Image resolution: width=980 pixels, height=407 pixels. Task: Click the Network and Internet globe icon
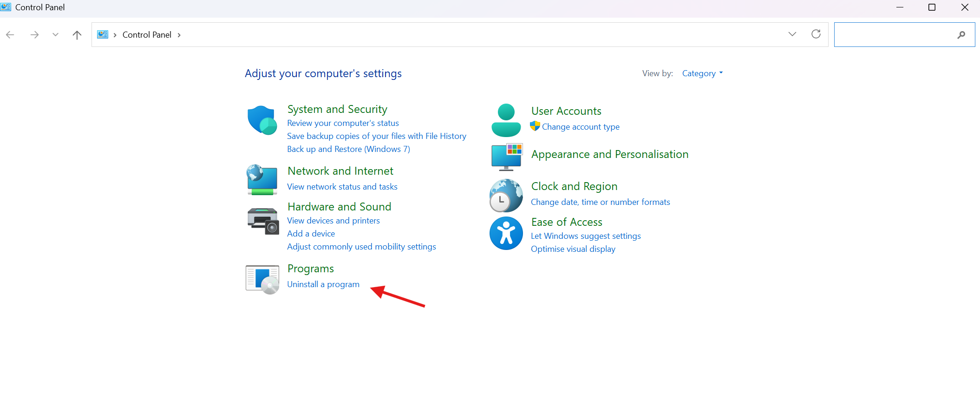[x=262, y=180]
